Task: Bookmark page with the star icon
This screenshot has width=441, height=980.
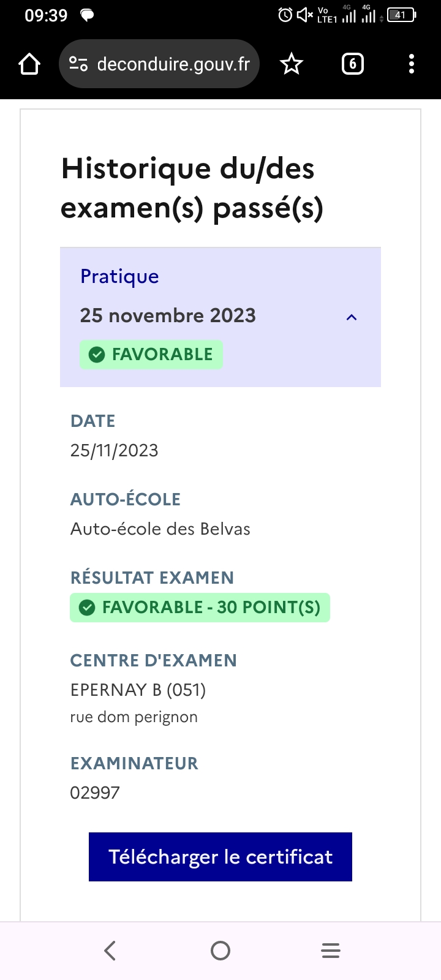Action: tap(292, 64)
